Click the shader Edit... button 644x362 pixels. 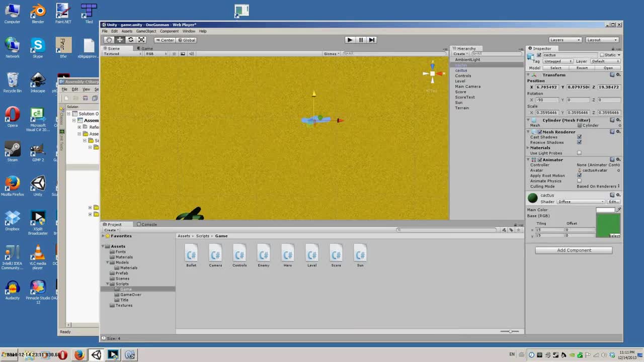point(613,202)
